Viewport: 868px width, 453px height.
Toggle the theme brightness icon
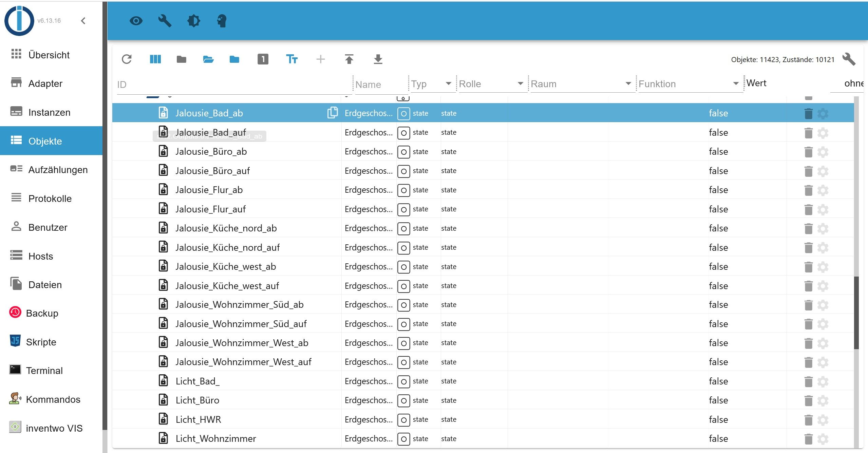tap(194, 21)
